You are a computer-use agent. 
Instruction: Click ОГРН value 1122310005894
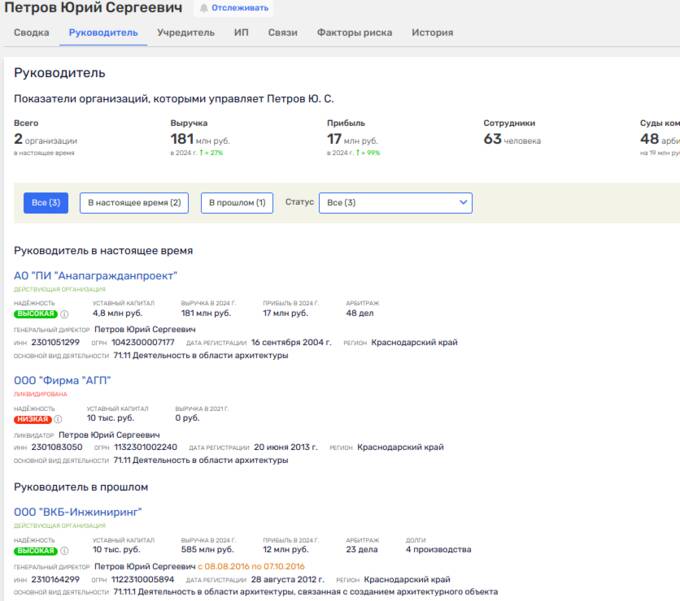(x=143, y=579)
